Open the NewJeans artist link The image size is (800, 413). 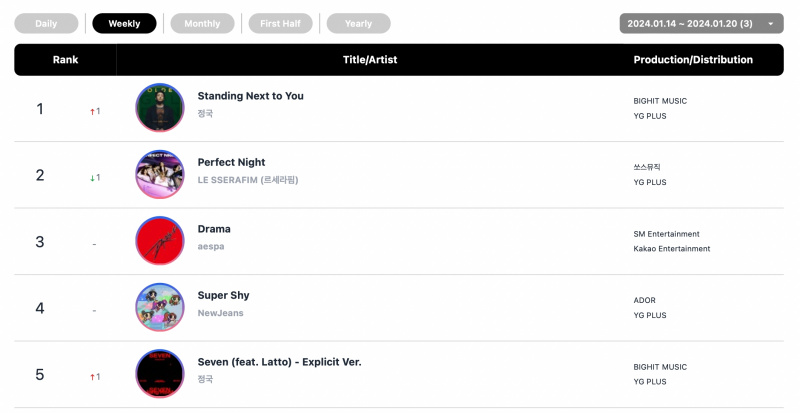220,313
